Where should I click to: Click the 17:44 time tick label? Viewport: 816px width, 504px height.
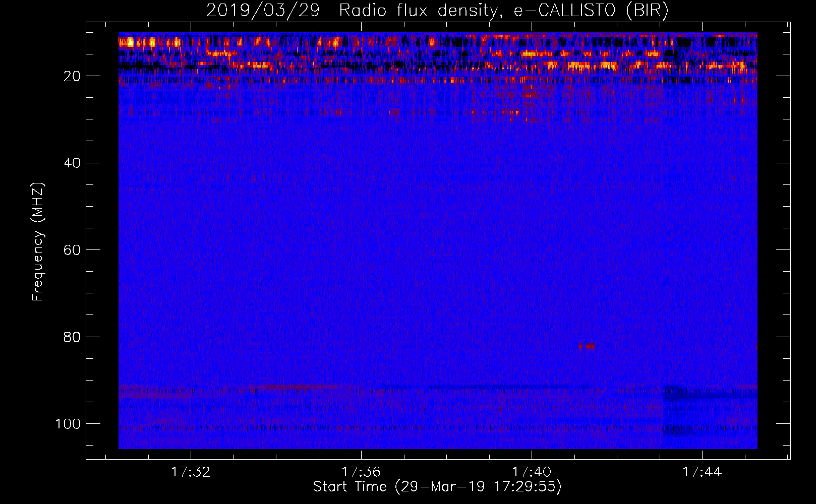coord(702,472)
